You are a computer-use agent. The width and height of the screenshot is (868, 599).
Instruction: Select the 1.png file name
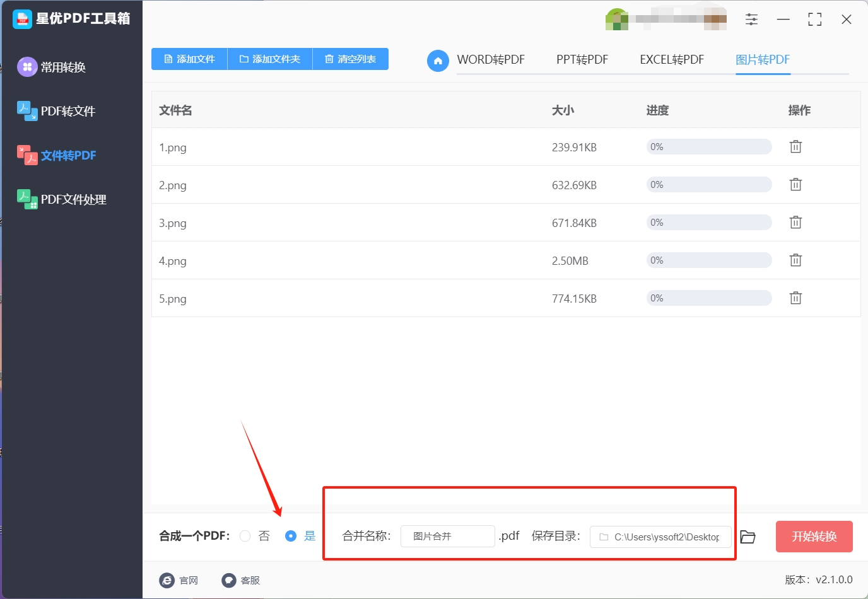click(172, 148)
